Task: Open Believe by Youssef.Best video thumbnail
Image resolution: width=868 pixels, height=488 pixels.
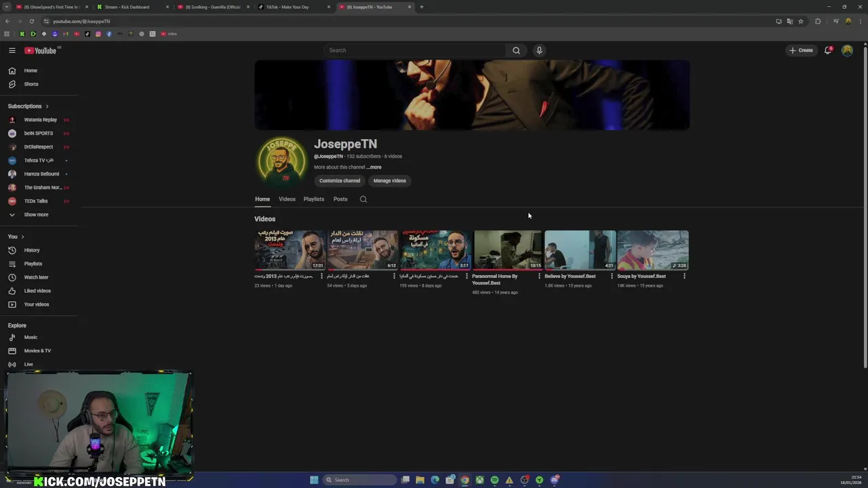Action: (x=580, y=250)
